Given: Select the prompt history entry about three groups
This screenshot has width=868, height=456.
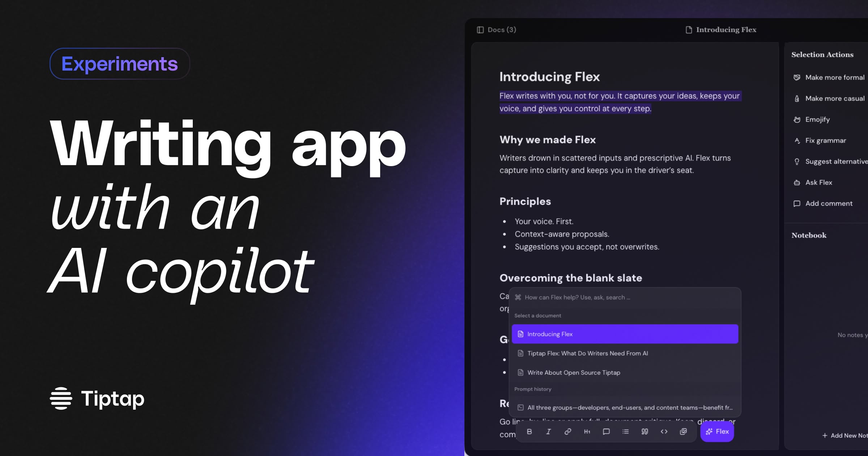Looking at the screenshot, I should (x=630, y=407).
